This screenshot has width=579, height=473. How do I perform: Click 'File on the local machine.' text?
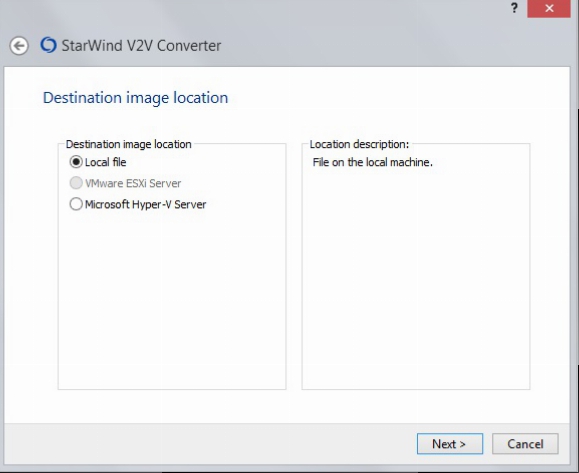click(x=372, y=162)
